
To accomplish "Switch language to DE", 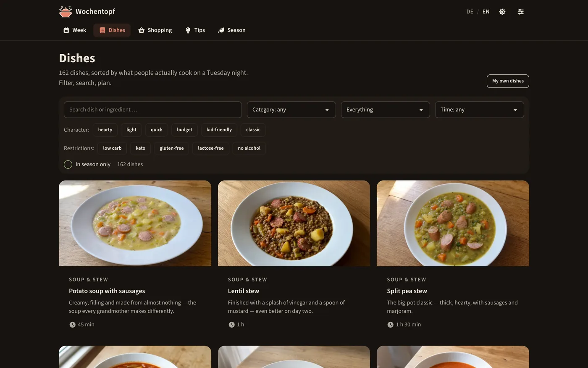I will click(470, 12).
